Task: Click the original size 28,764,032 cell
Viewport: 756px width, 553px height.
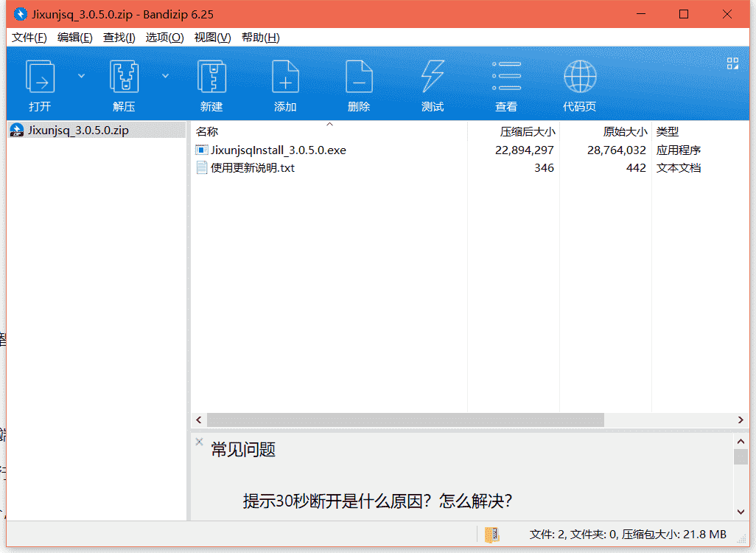Action: click(616, 150)
